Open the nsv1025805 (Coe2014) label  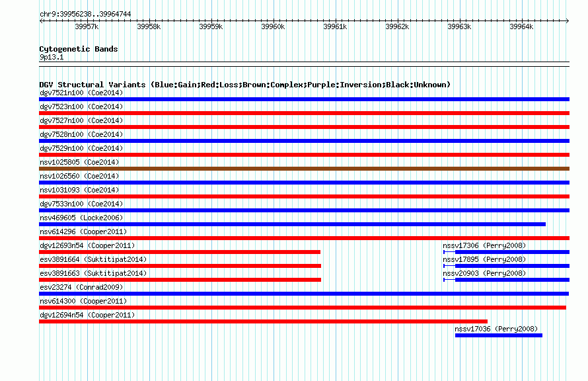(79, 162)
